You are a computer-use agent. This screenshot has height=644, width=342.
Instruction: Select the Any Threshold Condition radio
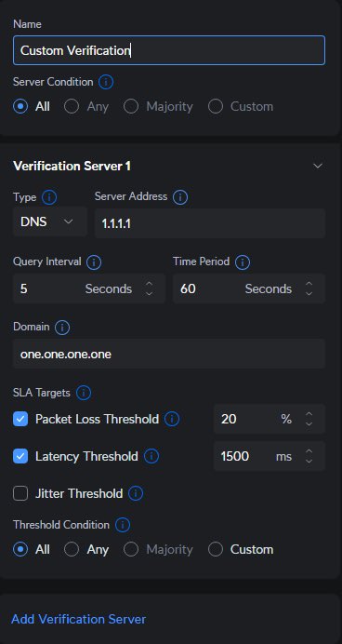72,549
